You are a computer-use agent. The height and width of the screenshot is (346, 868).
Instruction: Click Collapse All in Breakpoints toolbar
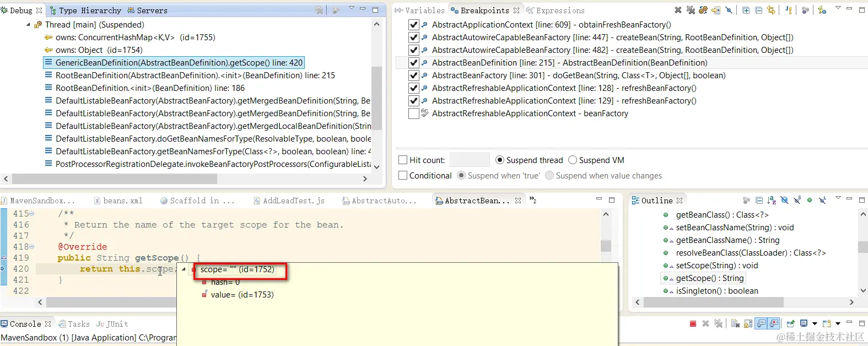pos(758,10)
